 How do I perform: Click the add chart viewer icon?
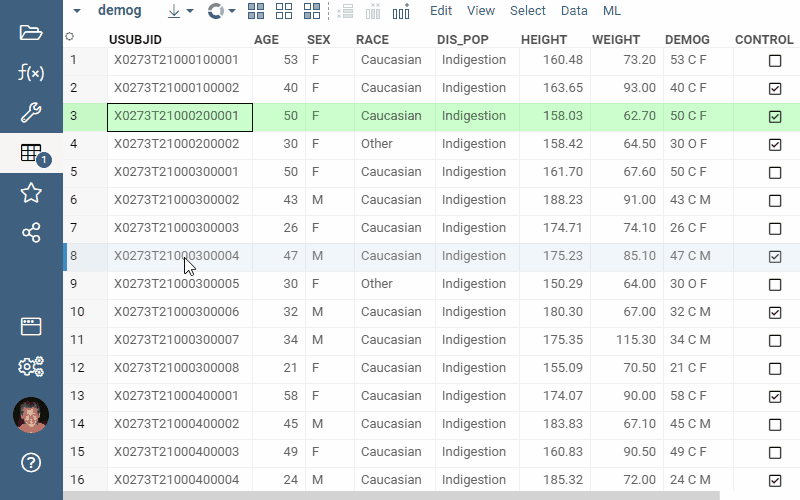(401, 11)
